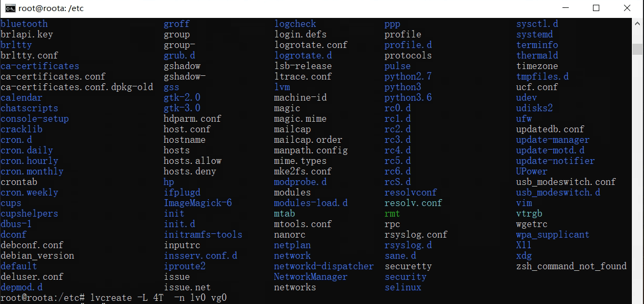644x304 pixels.
Task: Click the bluetooth directory at top left
Action: pos(24,24)
